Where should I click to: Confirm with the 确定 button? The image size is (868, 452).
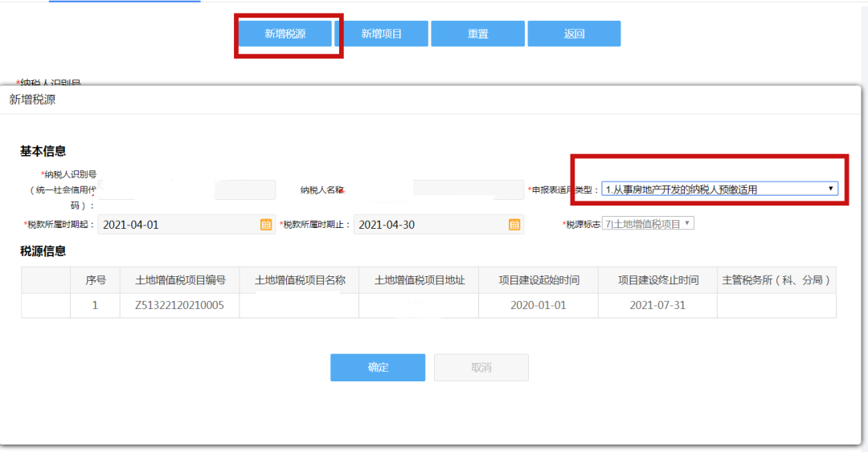pyautogui.click(x=378, y=368)
